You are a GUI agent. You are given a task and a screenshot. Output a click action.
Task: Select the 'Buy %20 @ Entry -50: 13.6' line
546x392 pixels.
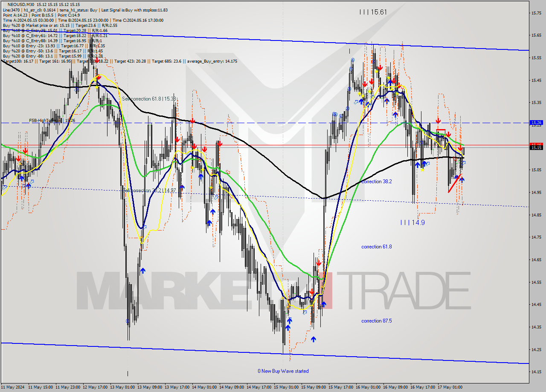pyautogui.click(x=28, y=51)
